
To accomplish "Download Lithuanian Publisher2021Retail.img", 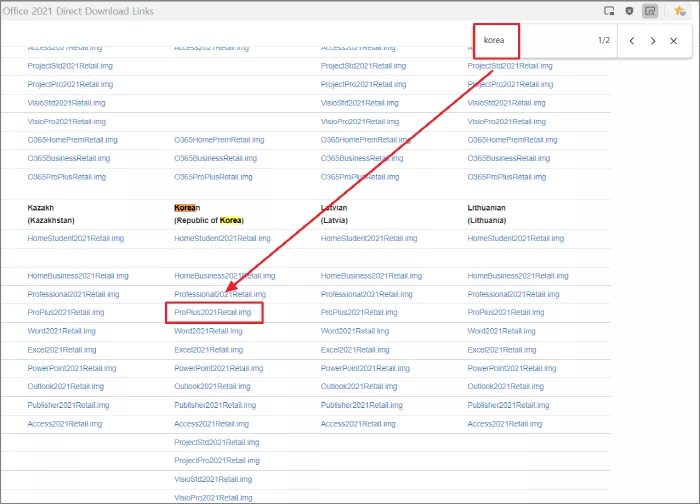I will [x=508, y=405].
